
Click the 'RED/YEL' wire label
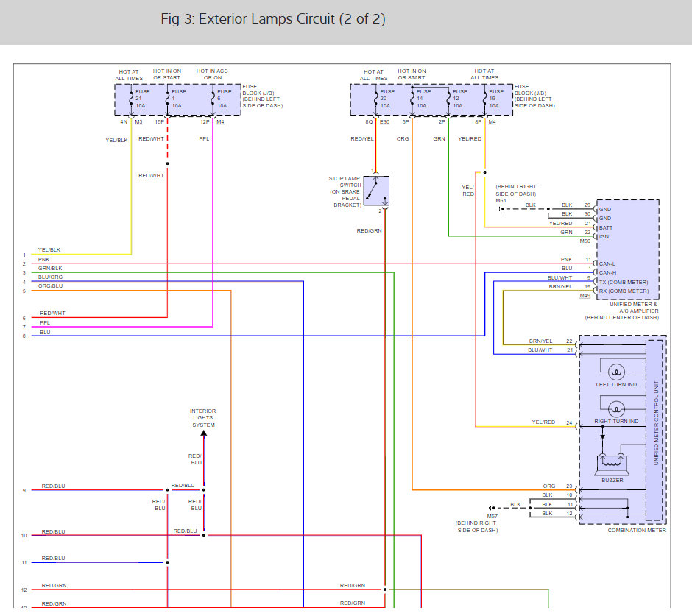coord(362,138)
